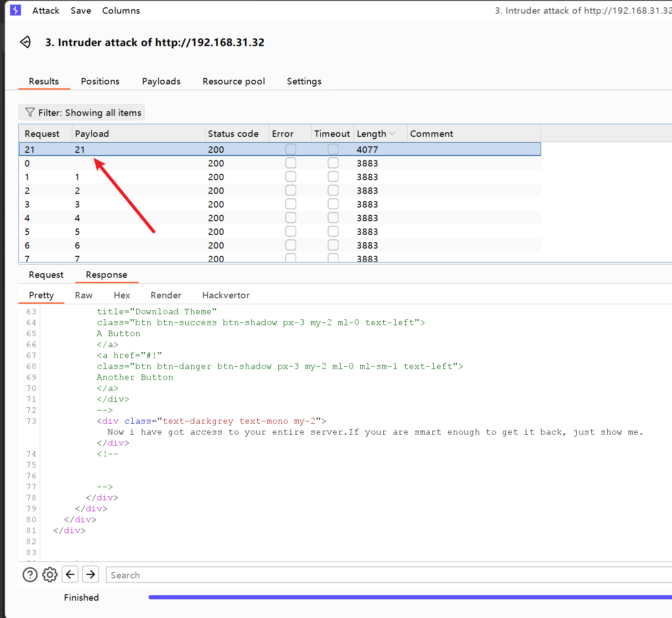Select the length 4077 cell
The image size is (672, 618).
pos(367,150)
